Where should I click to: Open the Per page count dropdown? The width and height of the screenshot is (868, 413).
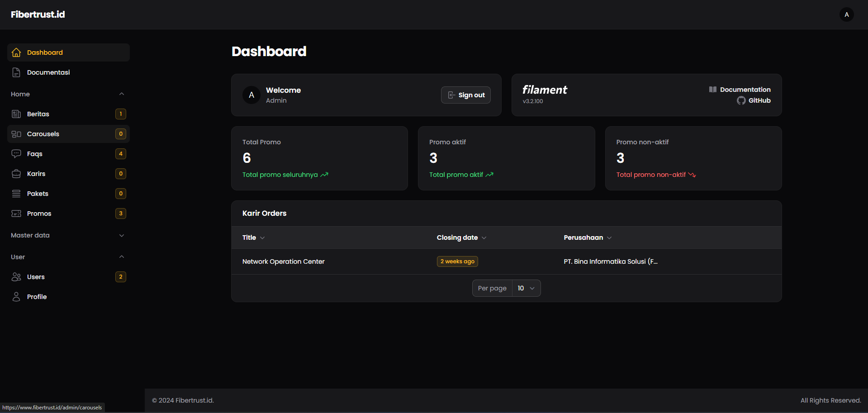point(526,288)
